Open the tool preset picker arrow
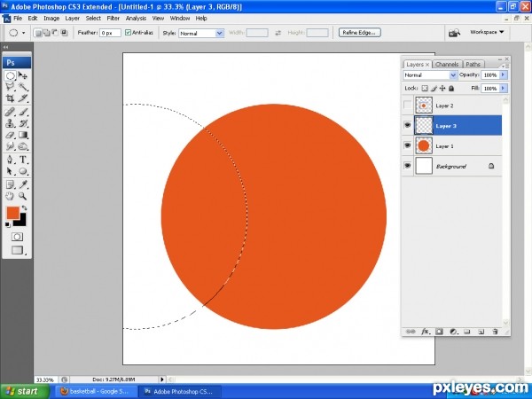This screenshot has width=532, height=399. click(23, 33)
